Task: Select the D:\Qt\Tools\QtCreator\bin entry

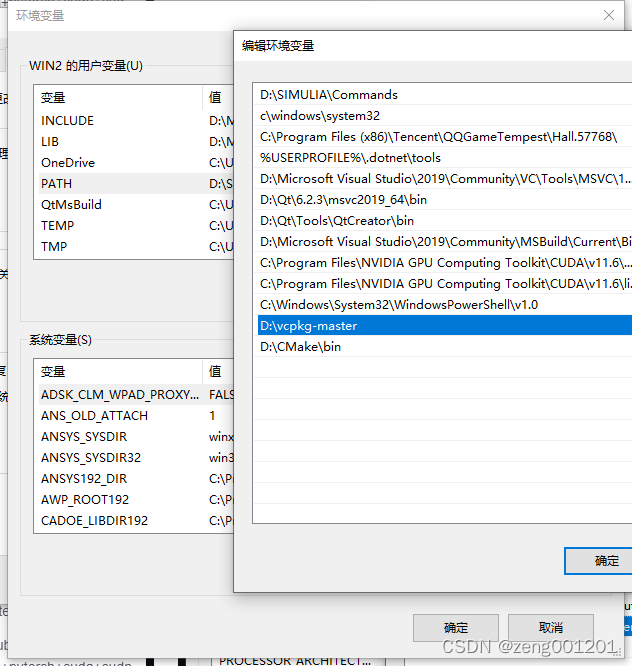Action: coord(443,220)
